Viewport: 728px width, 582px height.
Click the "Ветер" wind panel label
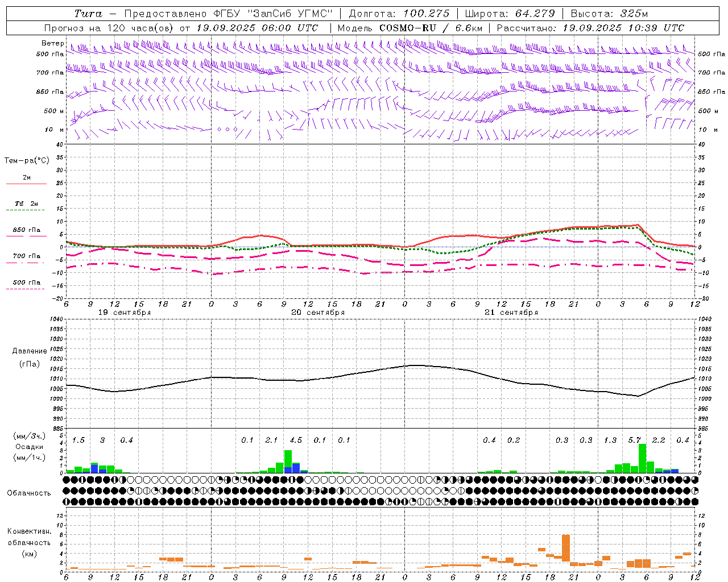click(52, 43)
